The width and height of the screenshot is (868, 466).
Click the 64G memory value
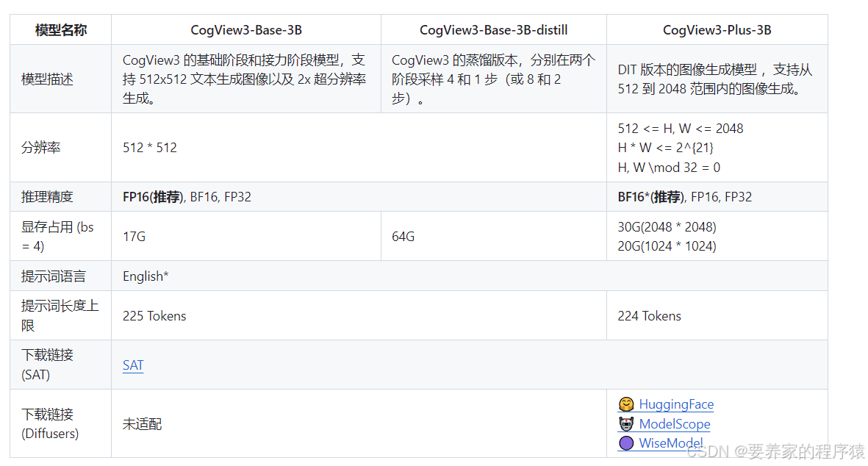(x=403, y=237)
